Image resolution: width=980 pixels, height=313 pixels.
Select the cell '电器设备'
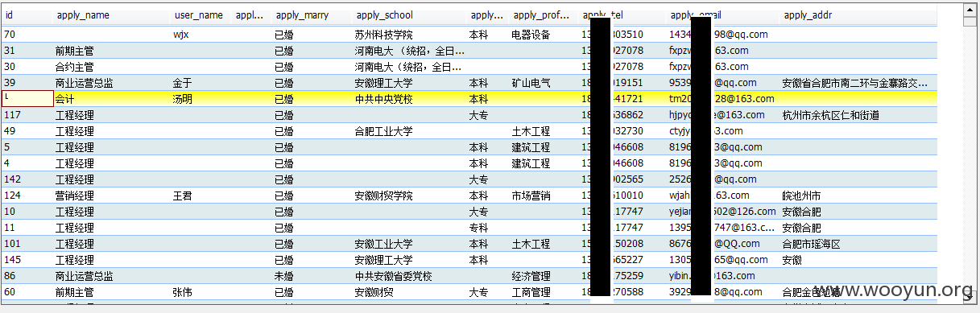point(531,35)
